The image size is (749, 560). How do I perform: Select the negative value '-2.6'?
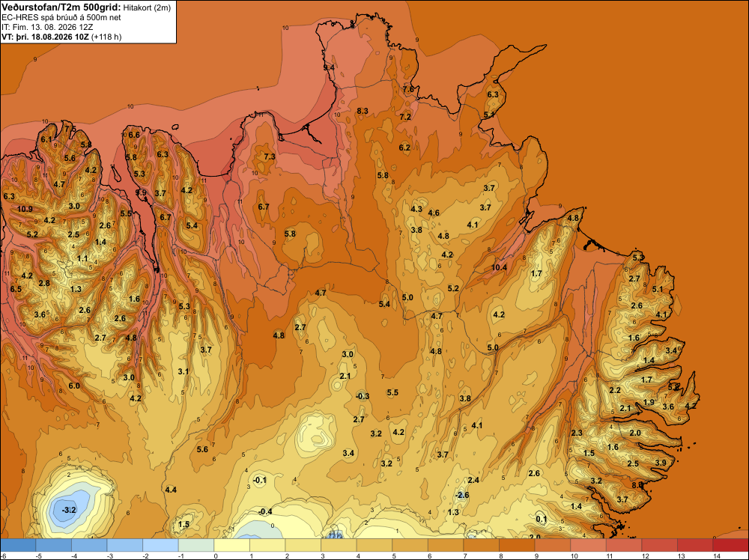[x=462, y=495]
